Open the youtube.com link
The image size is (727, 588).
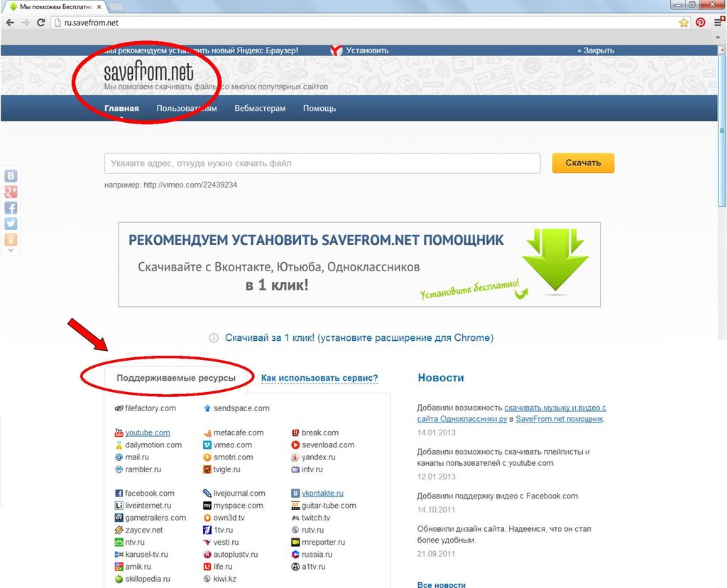tap(148, 432)
